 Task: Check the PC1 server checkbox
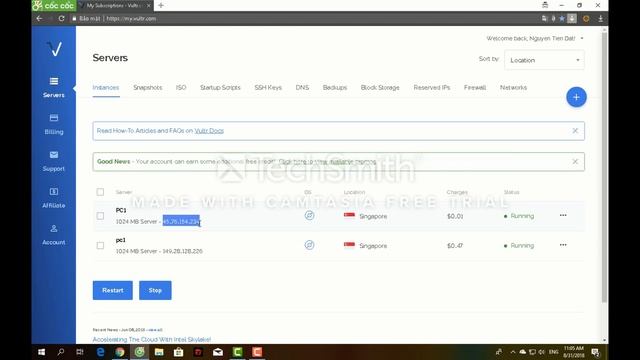(x=100, y=216)
